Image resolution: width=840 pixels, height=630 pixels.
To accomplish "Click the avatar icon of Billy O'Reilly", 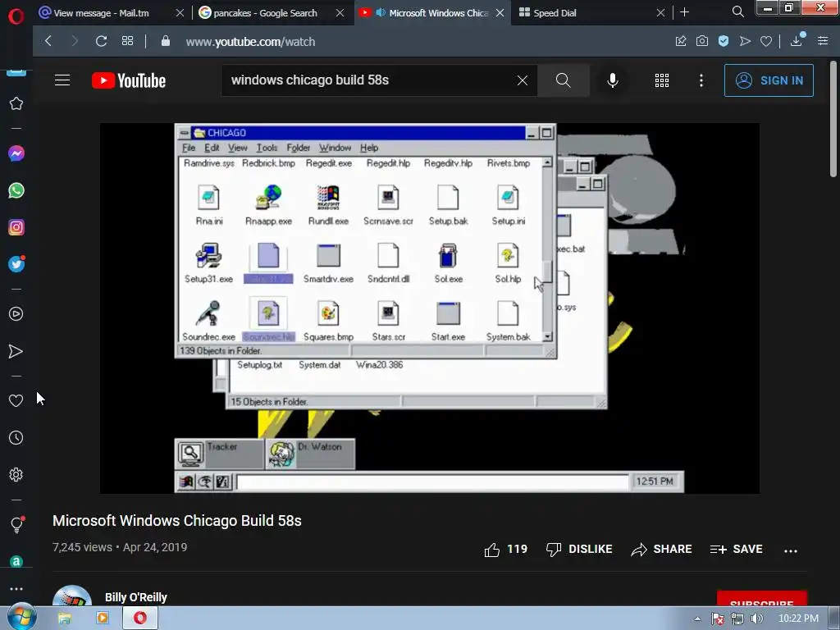I will pyautogui.click(x=72, y=596).
